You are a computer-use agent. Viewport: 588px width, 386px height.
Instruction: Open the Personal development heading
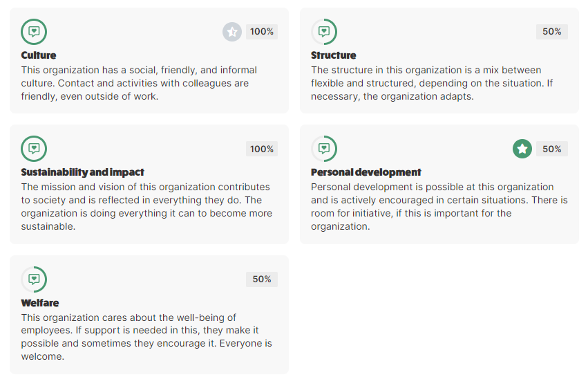[x=366, y=172]
